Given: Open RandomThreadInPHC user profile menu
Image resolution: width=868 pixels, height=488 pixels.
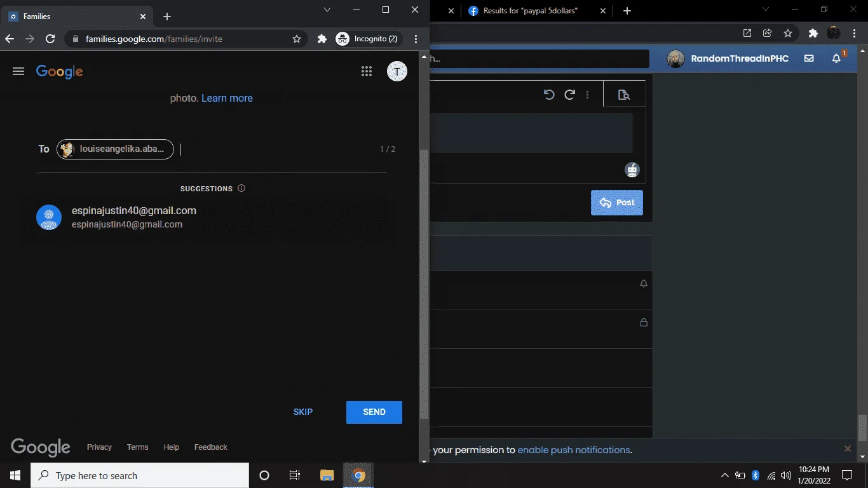Looking at the screenshot, I should 728,58.
